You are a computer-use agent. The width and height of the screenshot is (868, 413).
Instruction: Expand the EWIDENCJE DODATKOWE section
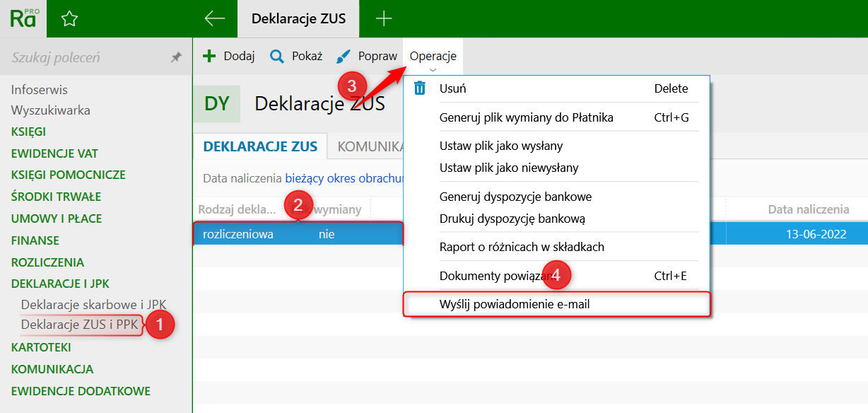81,391
